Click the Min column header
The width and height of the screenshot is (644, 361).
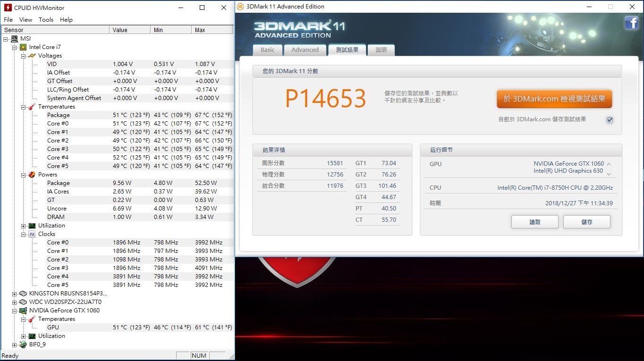coord(171,30)
